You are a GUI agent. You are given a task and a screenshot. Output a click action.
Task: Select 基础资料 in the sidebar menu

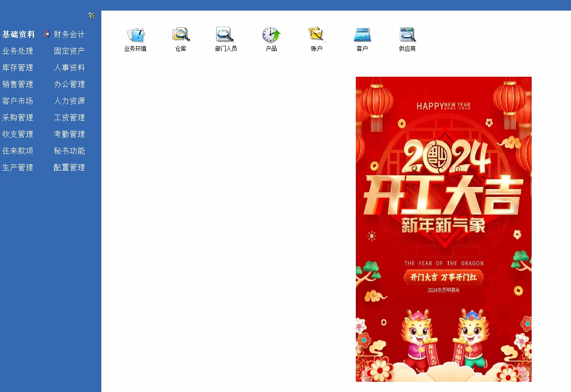[x=19, y=35]
